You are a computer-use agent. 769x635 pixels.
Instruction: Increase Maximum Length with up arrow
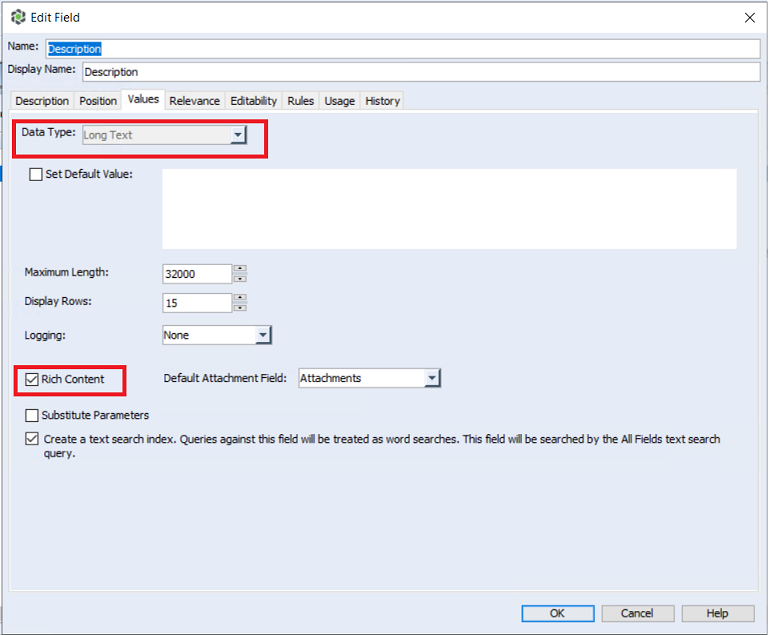(240, 269)
